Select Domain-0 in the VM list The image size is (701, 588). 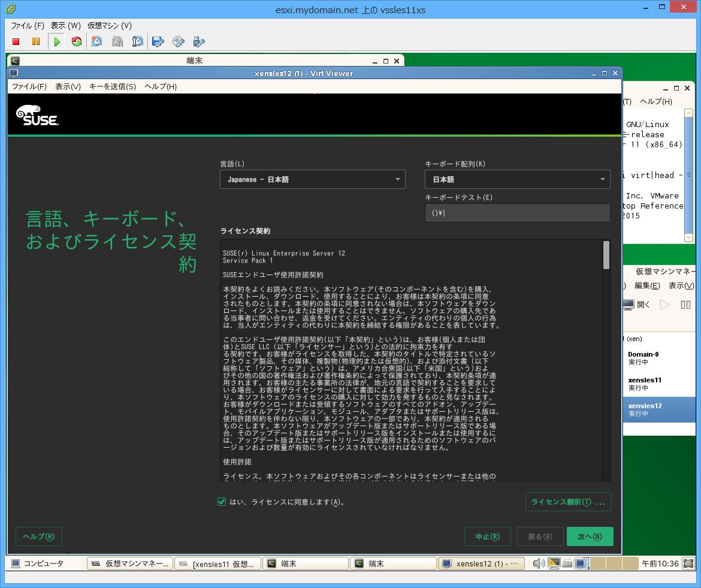(x=660, y=358)
